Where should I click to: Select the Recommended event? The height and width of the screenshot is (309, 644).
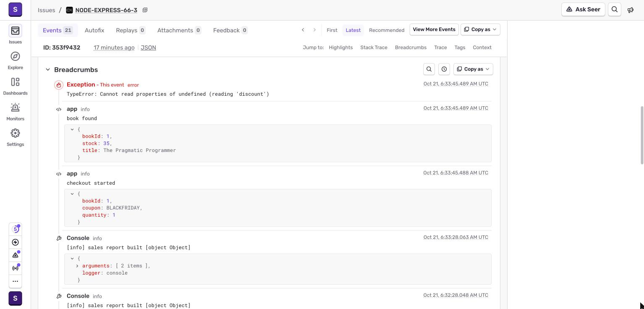pyautogui.click(x=387, y=30)
